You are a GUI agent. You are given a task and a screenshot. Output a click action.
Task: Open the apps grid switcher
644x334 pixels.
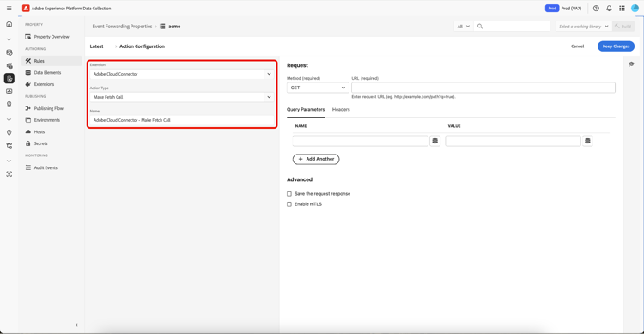pos(622,9)
